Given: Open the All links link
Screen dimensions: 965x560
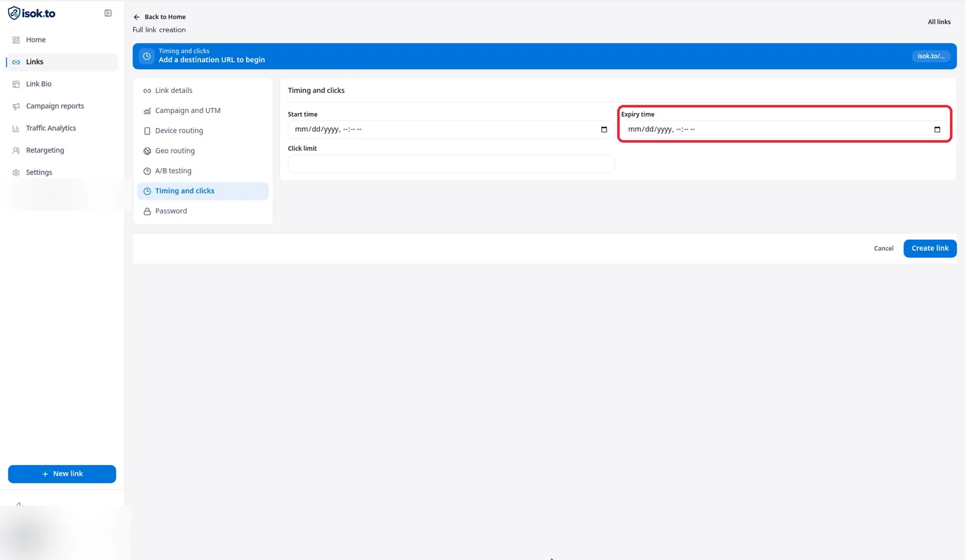Looking at the screenshot, I should pyautogui.click(x=939, y=22).
